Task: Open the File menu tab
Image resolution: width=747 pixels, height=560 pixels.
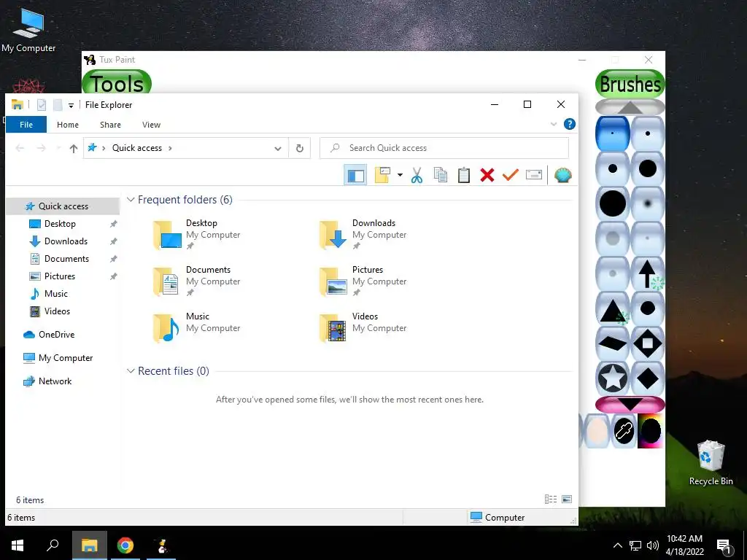Action: coord(26,125)
